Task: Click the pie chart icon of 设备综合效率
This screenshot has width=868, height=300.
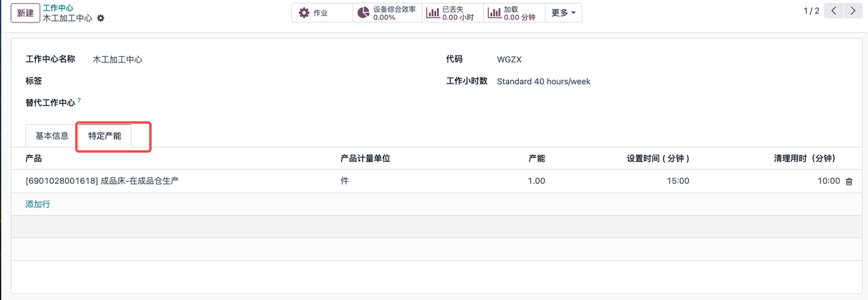Action: point(363,13)
